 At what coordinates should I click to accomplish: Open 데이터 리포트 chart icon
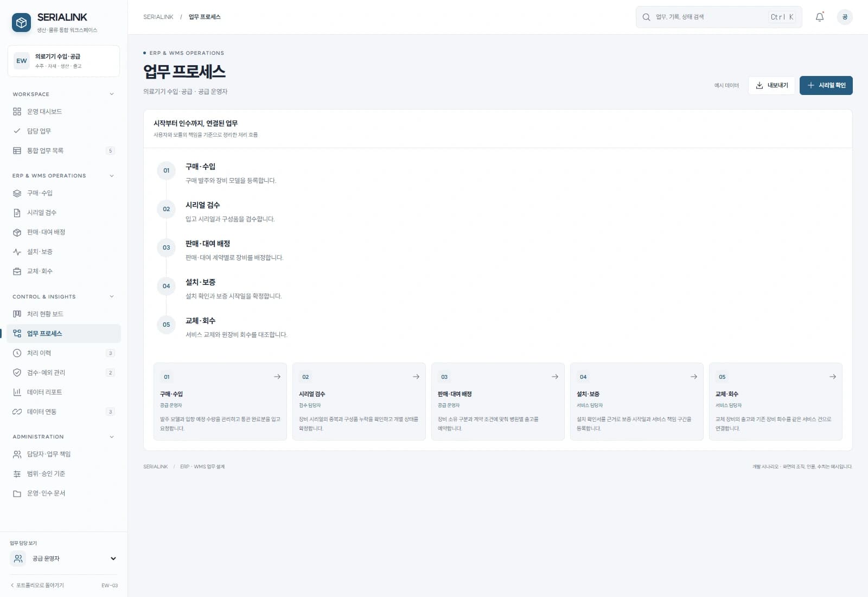(17, 392)
